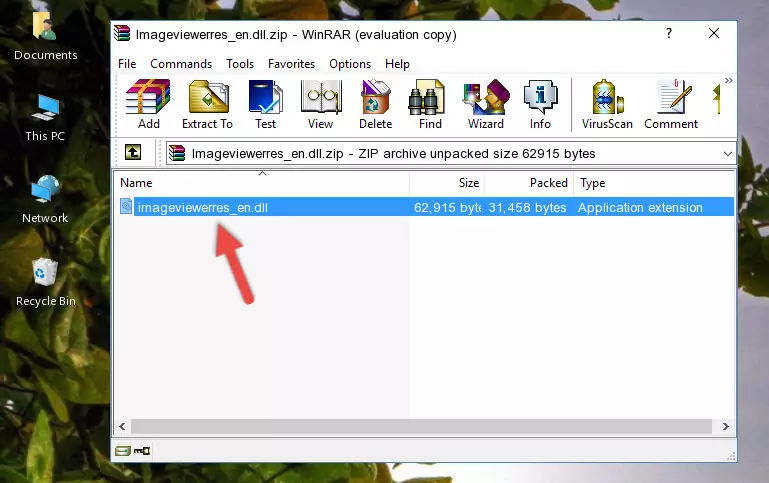The image size is (769, 483).
Task: Click the Add toolbar icon
Action: (x=148, y=104)
